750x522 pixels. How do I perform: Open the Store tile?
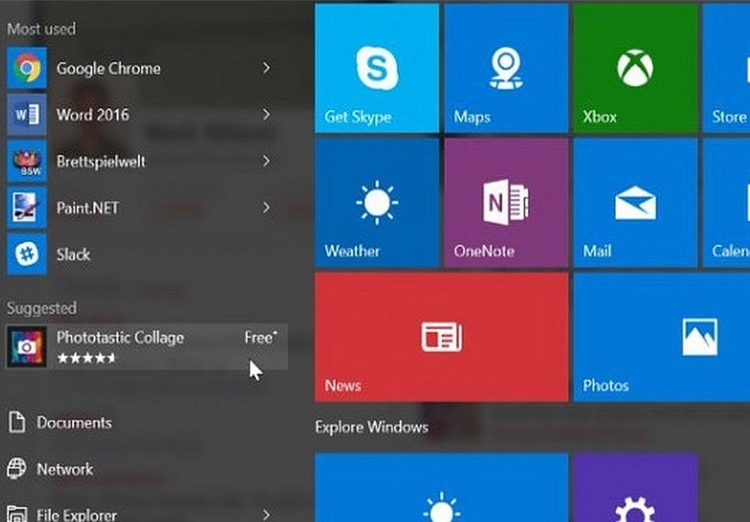(729, 68)
